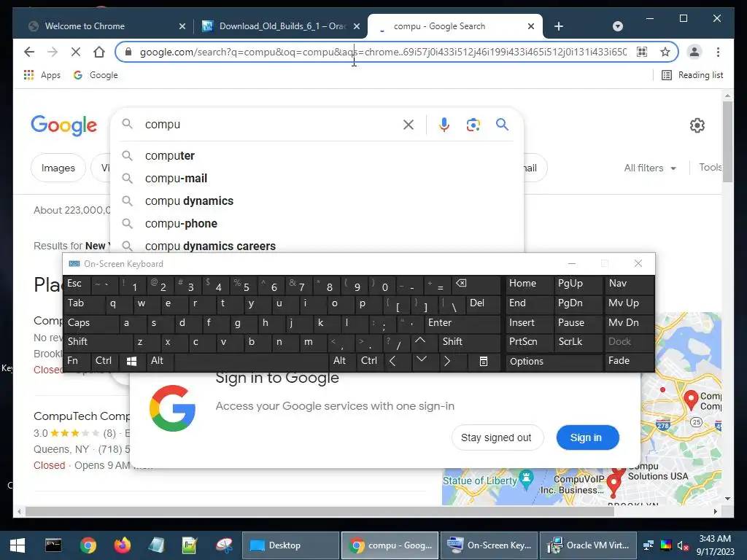Screen dimensions: 747x560
Task: Stop loading the page
Action: 75,52
